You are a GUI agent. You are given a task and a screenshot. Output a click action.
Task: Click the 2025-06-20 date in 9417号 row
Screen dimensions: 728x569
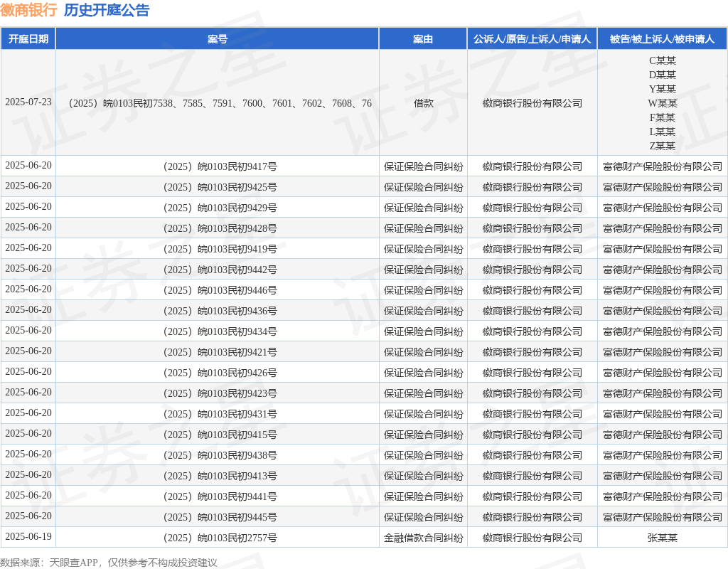click(28, 165)
